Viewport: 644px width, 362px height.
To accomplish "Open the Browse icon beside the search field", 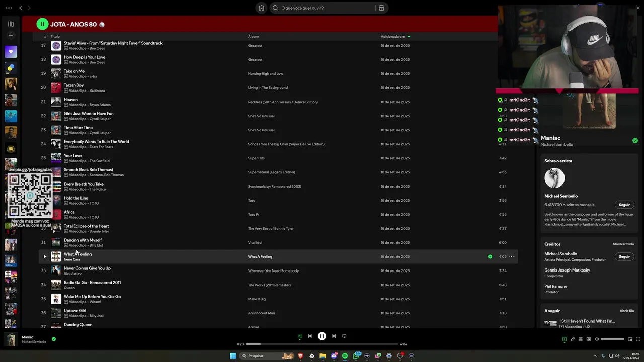I will [x=381, y=8].
